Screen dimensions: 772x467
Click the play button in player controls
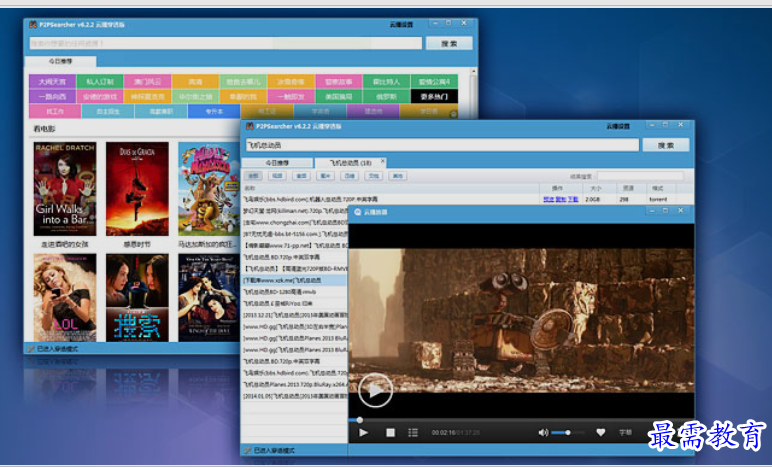click(364, 432)
